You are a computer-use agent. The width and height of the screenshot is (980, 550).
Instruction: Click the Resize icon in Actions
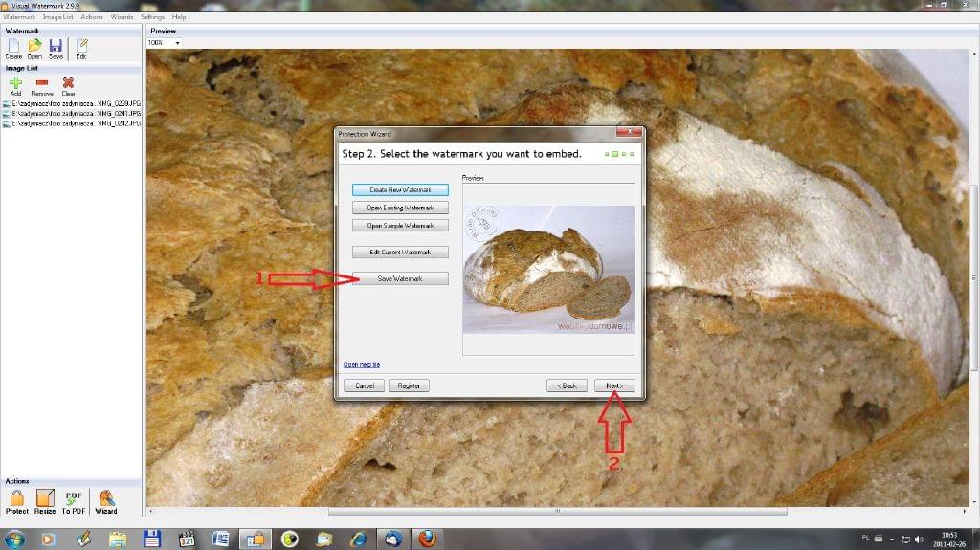click(45, 500)
